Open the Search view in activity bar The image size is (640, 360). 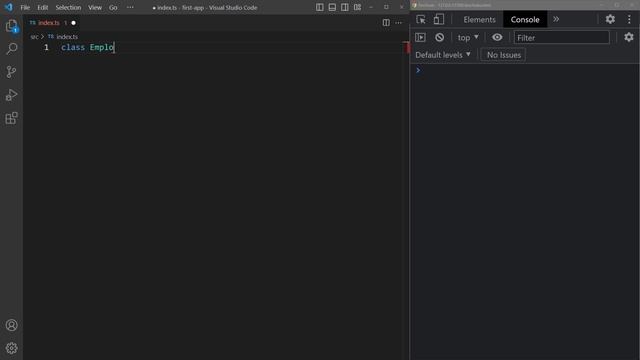[11, 49]
